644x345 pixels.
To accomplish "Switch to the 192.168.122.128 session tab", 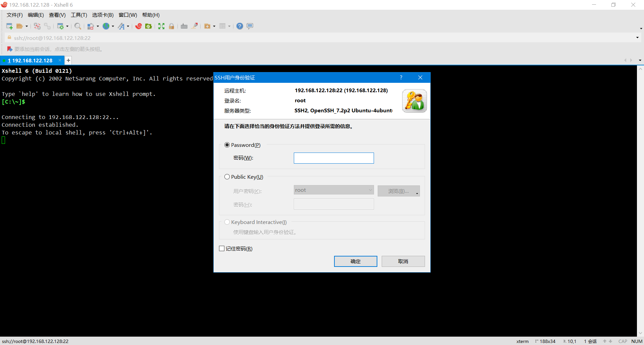I will tap(30, 61).
